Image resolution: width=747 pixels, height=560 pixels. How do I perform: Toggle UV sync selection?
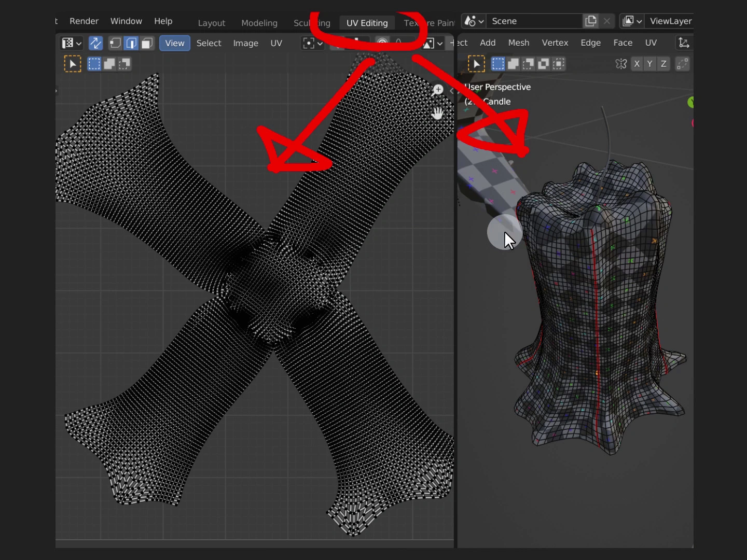point(95,43)
